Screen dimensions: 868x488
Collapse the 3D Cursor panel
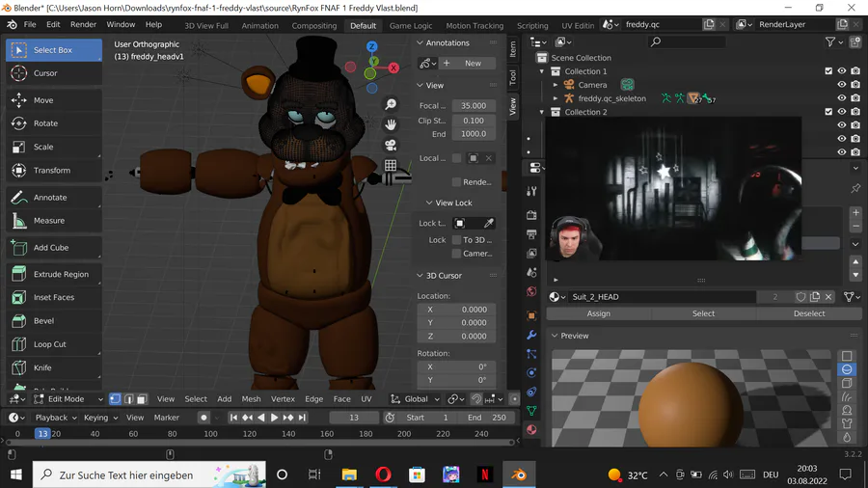[420, 275]
